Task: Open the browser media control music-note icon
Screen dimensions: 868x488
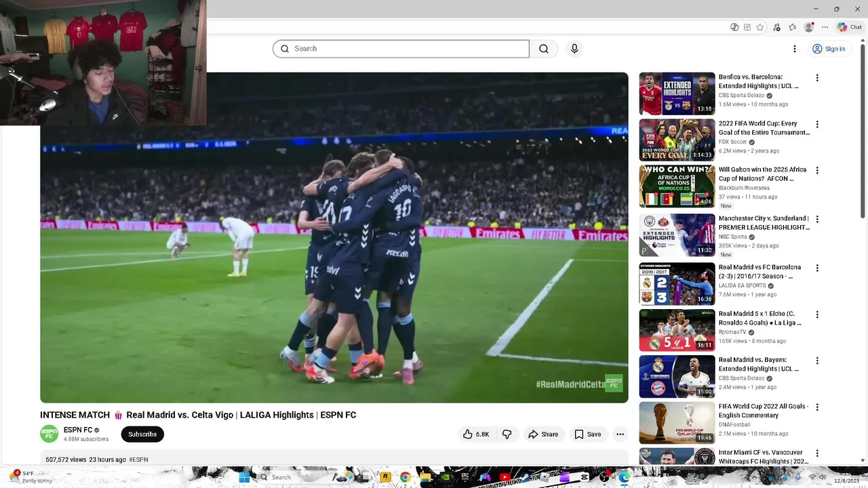Action: [x=776, y=27]
